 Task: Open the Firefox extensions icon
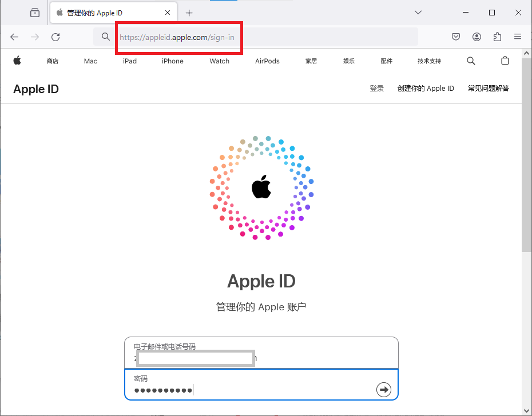click(x=497, y=37)
